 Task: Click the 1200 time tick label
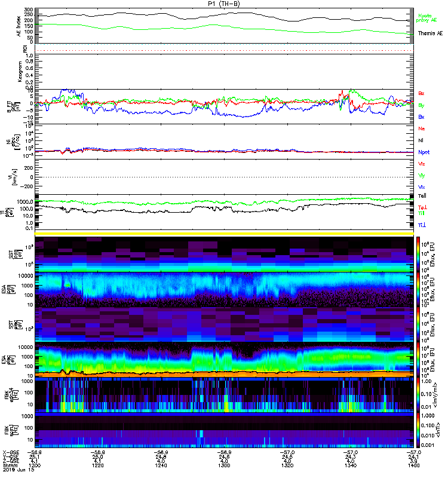(x=35, y=465)
